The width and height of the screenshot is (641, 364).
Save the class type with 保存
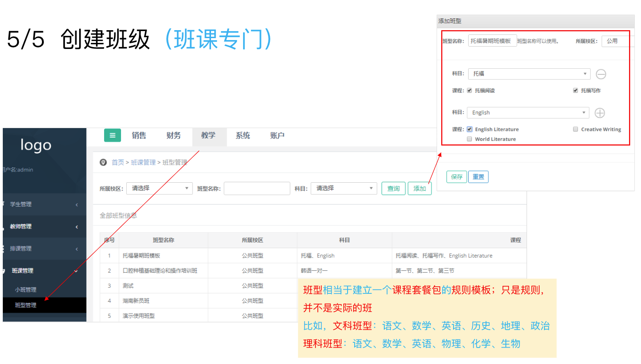(x=457, y=177)
